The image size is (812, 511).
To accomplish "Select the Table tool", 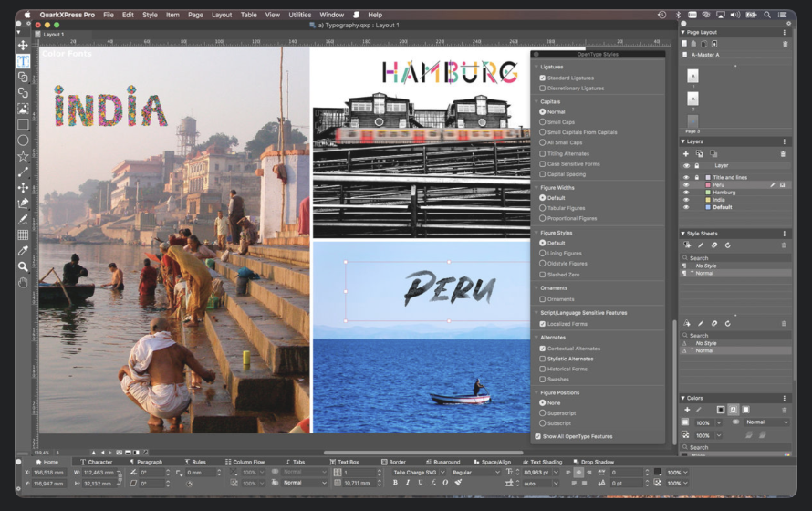I will point(23,235).
